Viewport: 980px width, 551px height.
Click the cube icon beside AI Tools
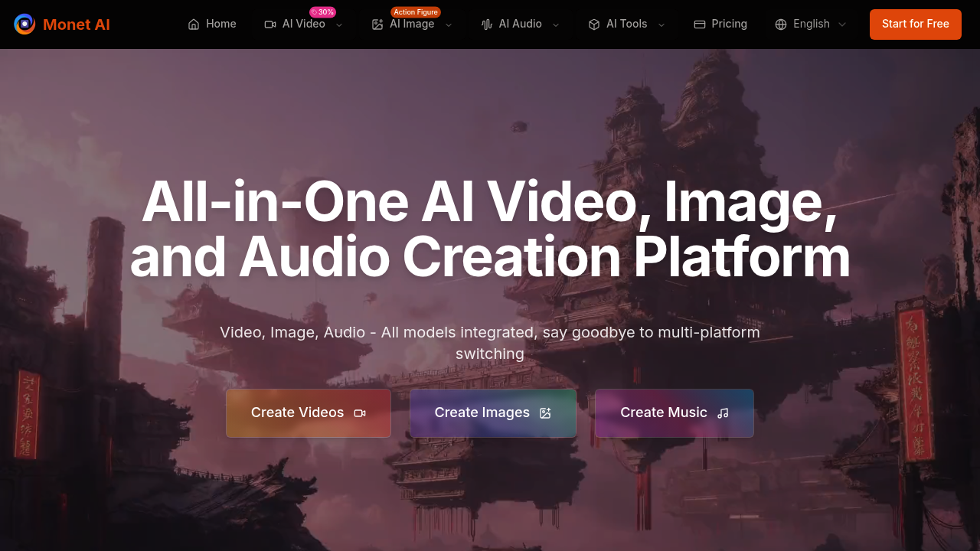tap(594, 24)
